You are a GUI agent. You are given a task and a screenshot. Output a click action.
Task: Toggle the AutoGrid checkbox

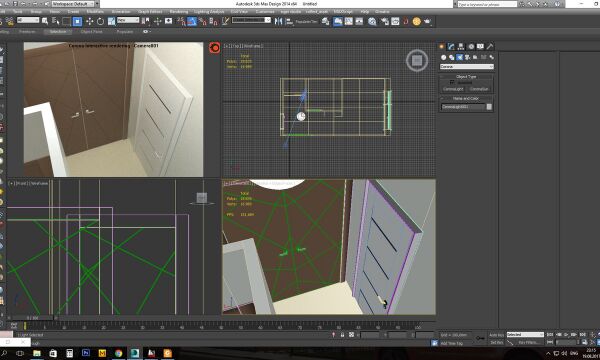pos(452,82)
